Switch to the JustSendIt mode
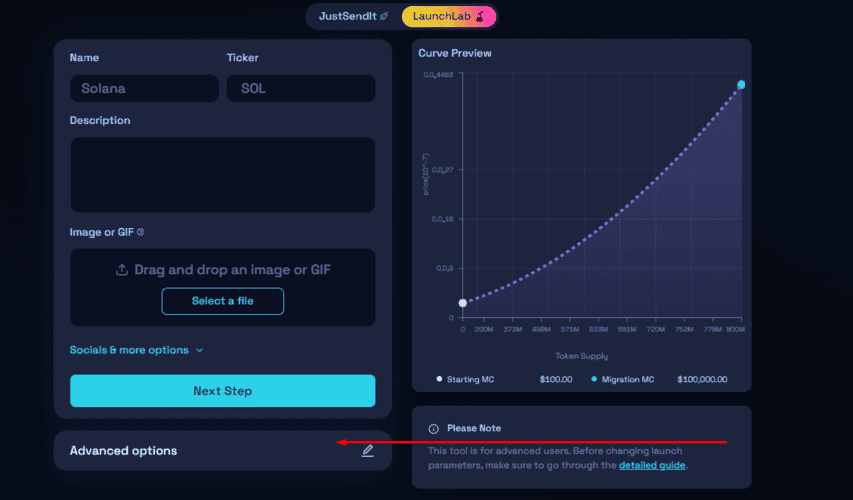The width and height of the screenshot is (853, 500). pyautogui.click(x=354, y=16)
